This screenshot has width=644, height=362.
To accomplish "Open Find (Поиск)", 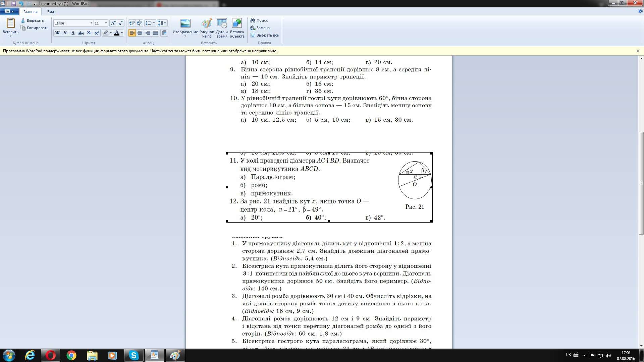I will (x=259, y=20).
